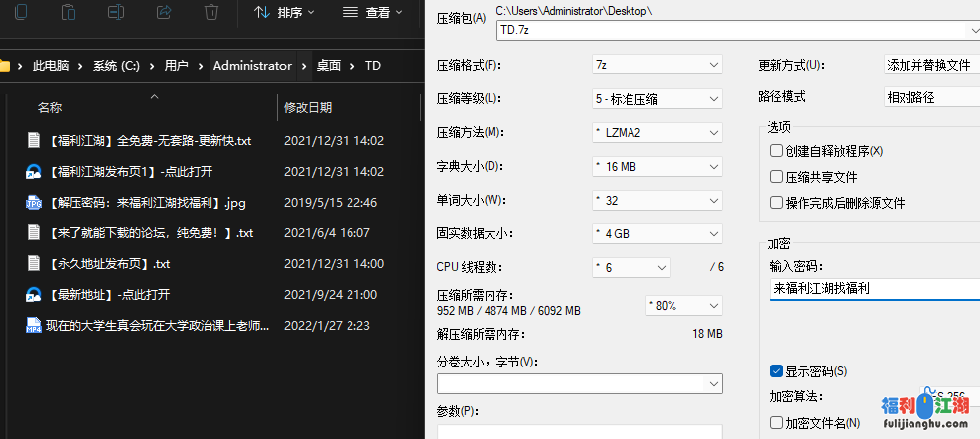980x439 pixels.
Task: Click the Delete trash can icon
Action: coord(211,12)
